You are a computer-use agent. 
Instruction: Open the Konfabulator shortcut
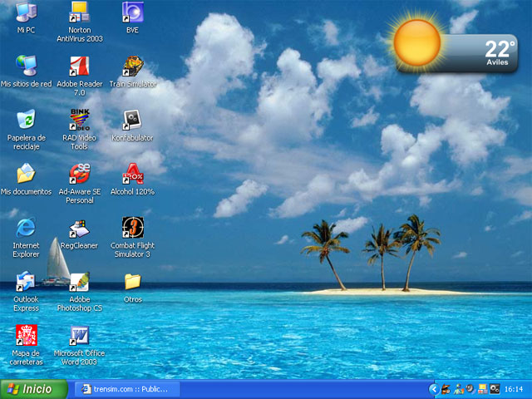[133, 120]
